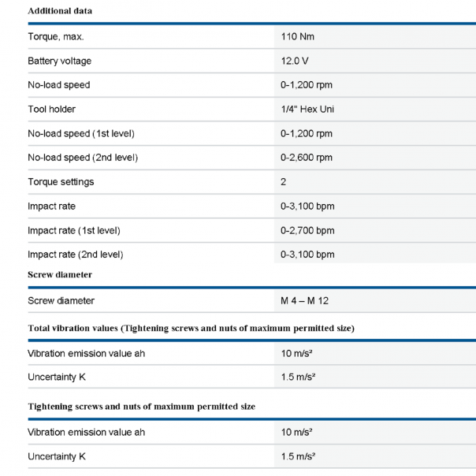This screenshot has height=476, width=476.
Task: Select the 'Battery voltage' label
Action: pos(60,61)
